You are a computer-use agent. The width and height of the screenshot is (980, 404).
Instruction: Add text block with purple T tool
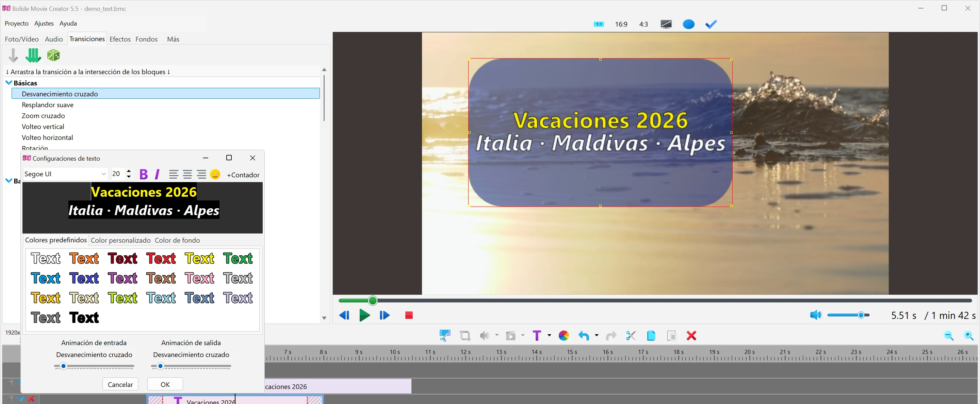[537, 336]
